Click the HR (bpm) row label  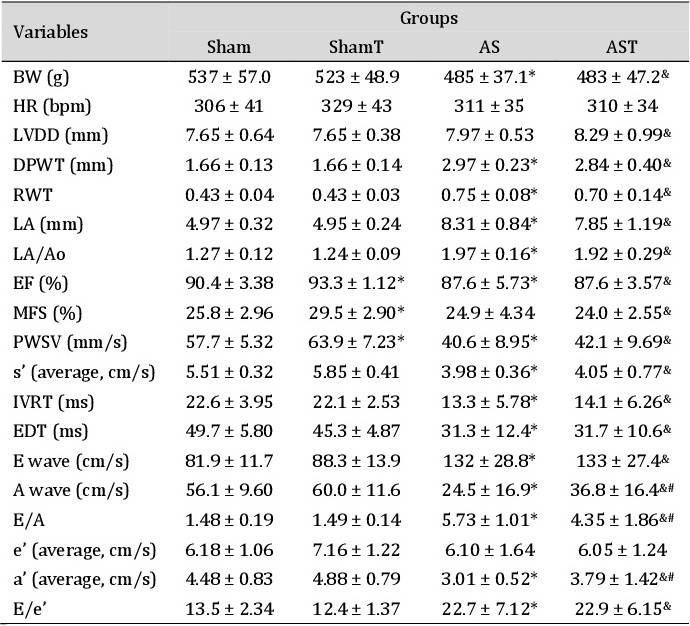pos(52,106)
